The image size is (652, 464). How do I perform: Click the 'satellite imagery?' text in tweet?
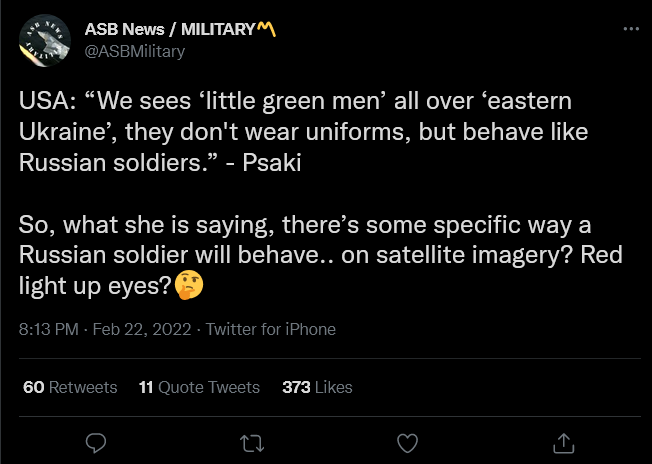click(x=475, y=256)
